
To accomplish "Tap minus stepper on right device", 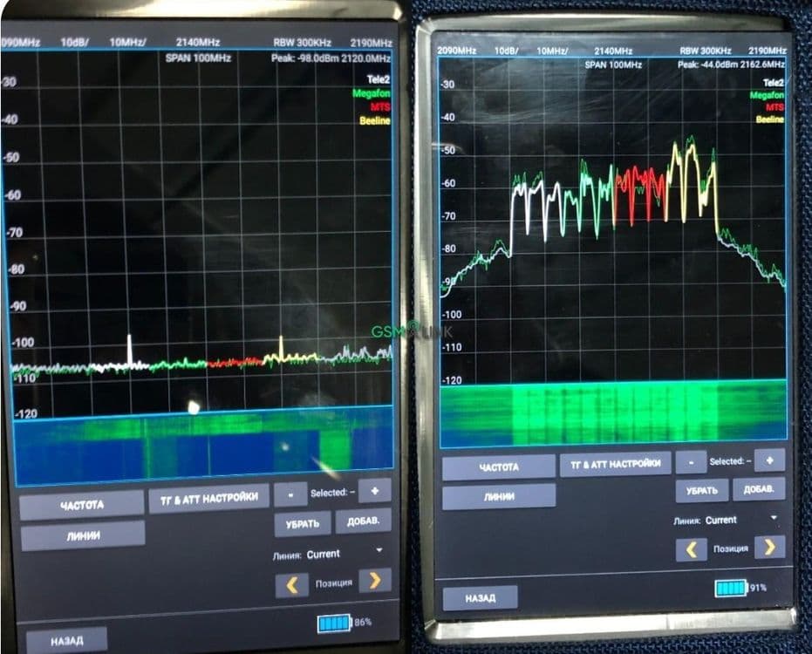I will coord(691,462).
